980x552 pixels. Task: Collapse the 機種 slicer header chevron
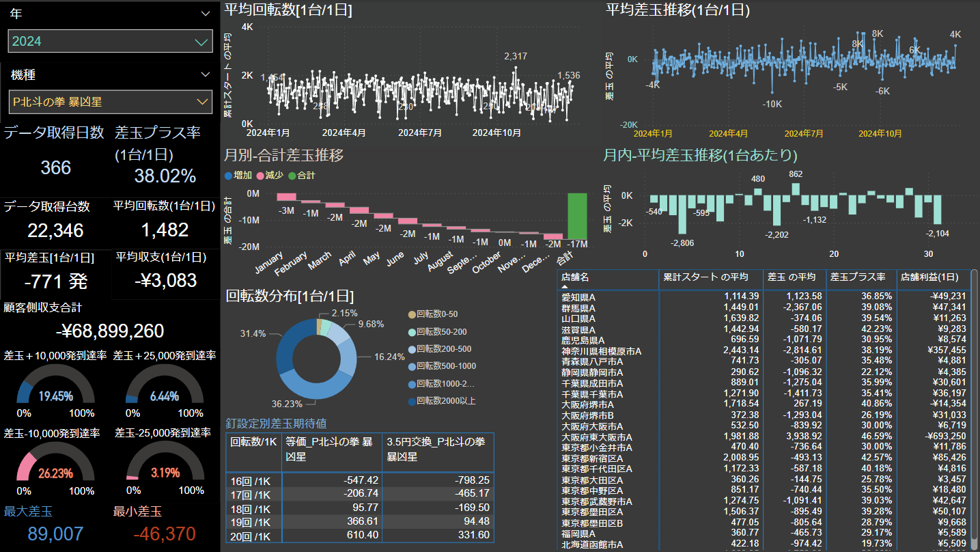click(x=206, y=74)
